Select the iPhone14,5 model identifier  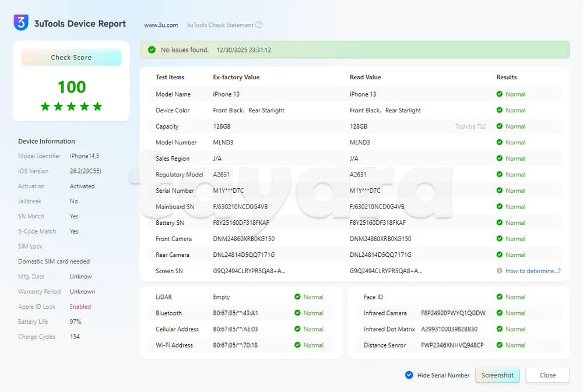coord(85,156)
